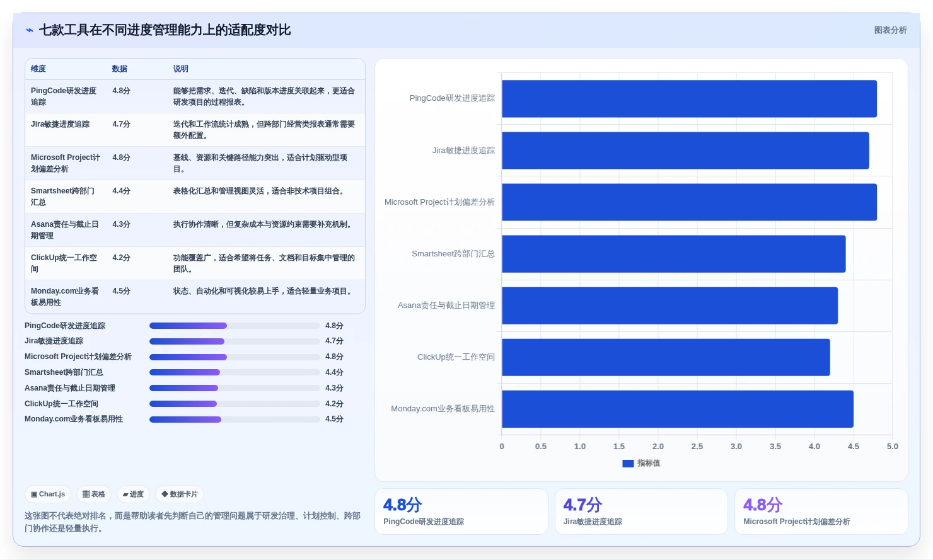This screenshot has height=560, width=933.
Task: Click the Monday.com业务看板易用性 chart bar
Action: point(678,409)
